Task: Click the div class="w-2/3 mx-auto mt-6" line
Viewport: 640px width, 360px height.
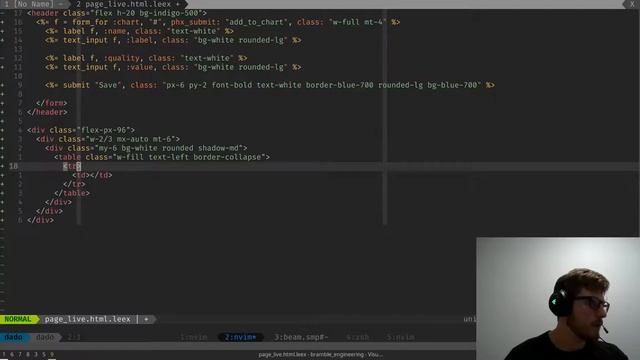Action: 108,139
